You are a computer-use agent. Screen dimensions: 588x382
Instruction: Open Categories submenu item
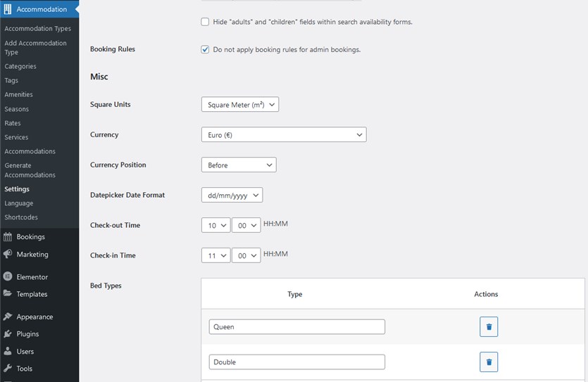tap(20, 66)
